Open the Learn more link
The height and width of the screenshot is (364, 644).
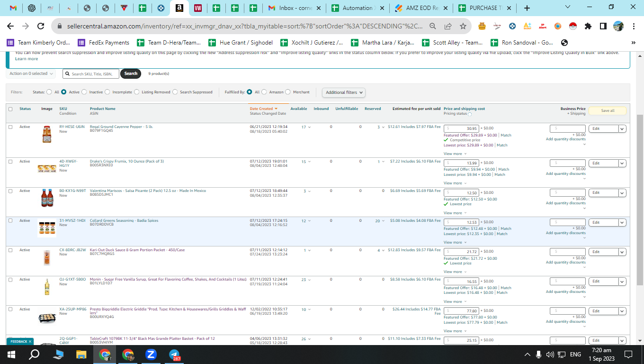tap(27, 59)
